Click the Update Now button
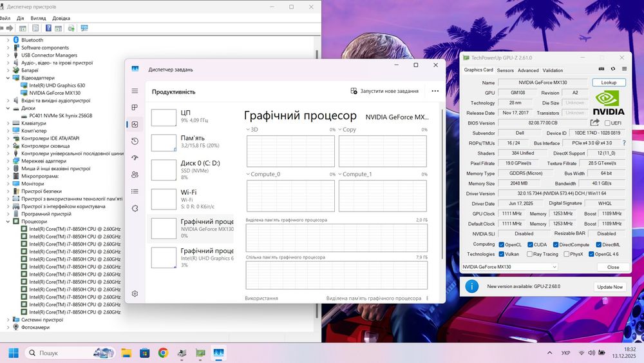The image size is (644, 363). coord(609,286)
